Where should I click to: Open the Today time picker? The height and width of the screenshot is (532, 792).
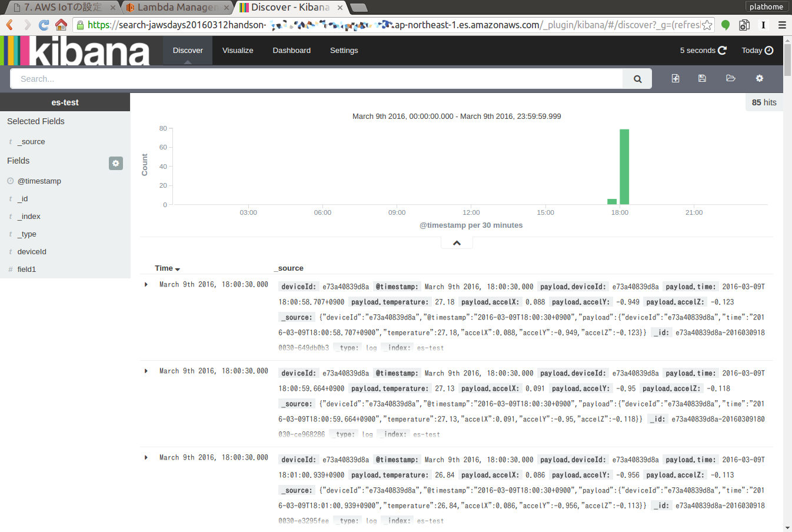[x=757, y=51]
